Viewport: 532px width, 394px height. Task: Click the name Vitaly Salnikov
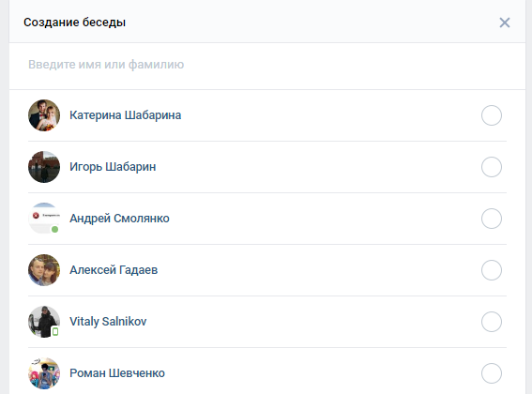[x=108, y=322]
